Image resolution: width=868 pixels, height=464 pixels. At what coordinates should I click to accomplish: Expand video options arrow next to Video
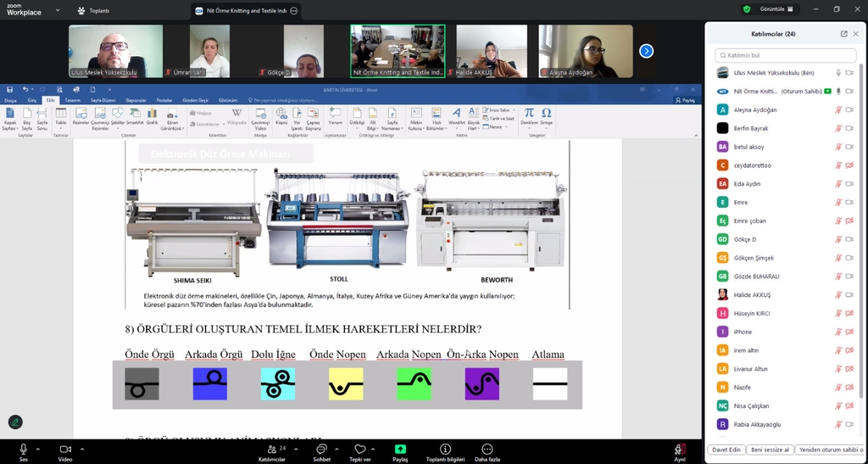[x=81, y=449]
